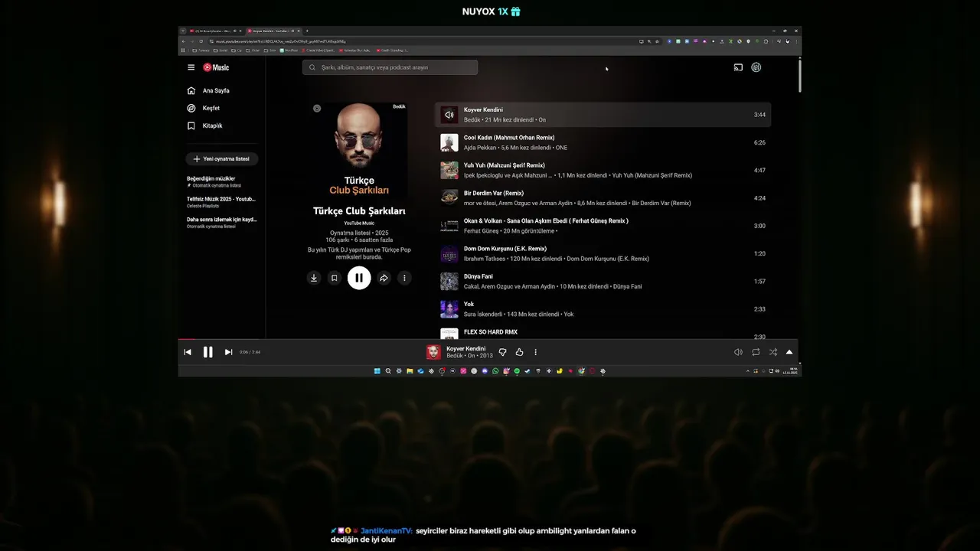Bookmark page with star icon
The image size is (980, 551).
[x=657, y=41]
